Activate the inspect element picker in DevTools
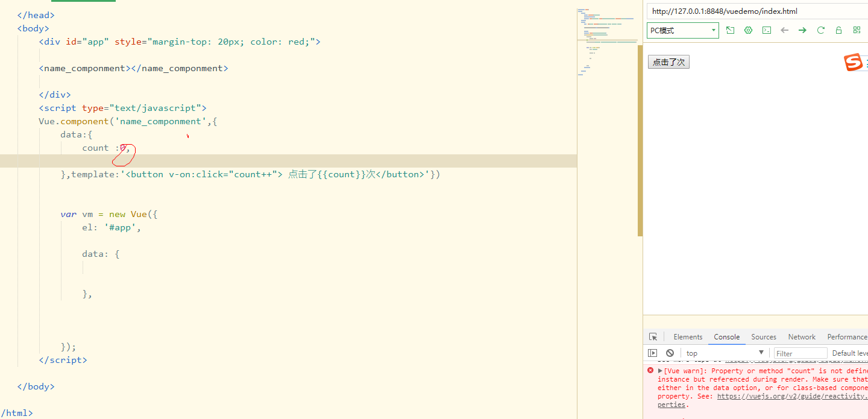 (x=653, y=337)
